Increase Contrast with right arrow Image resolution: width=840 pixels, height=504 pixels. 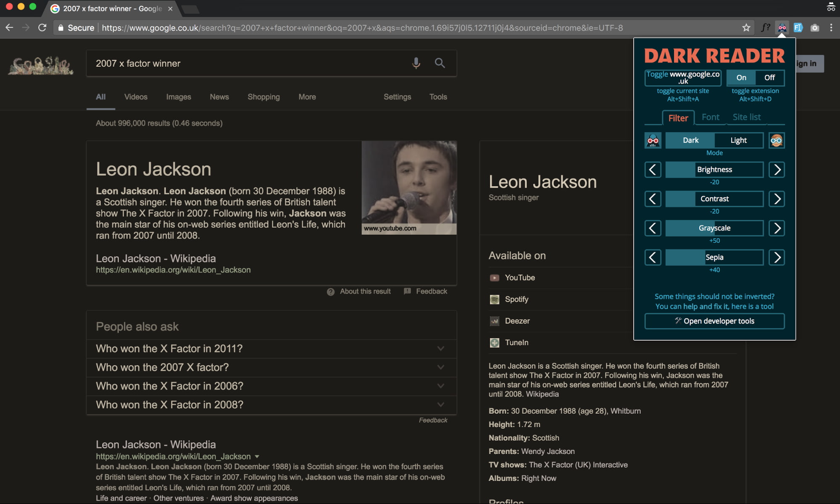click(777, 199)
